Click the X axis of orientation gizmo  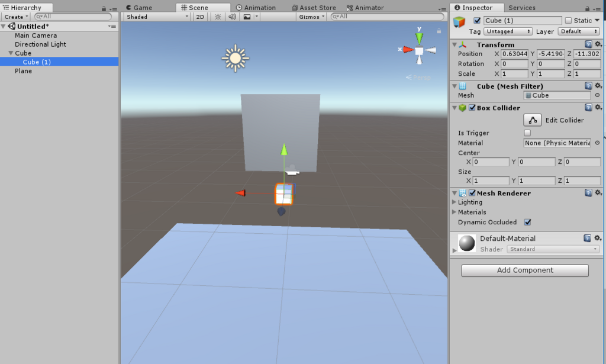pyautogui.click(x=408, y=50)
